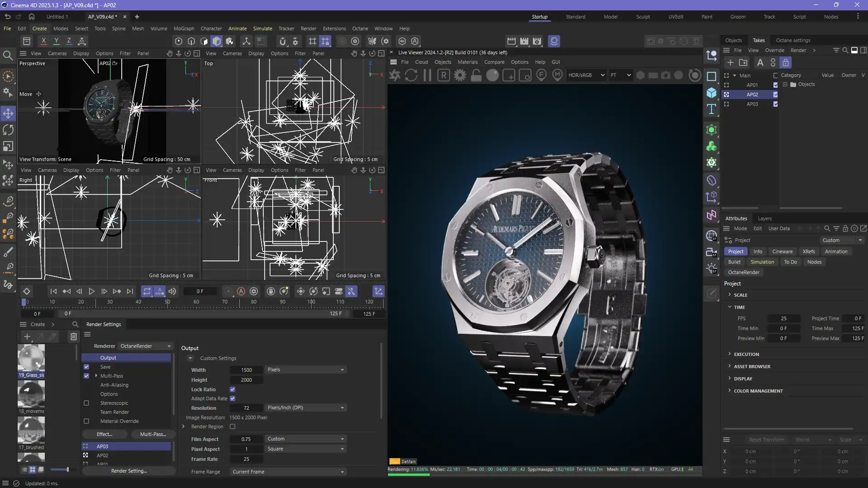The width and height of the screenshot is (868, 488).
Task: Toggle the Multi-Pass checkbox
Action: click(x=86, y=376)
